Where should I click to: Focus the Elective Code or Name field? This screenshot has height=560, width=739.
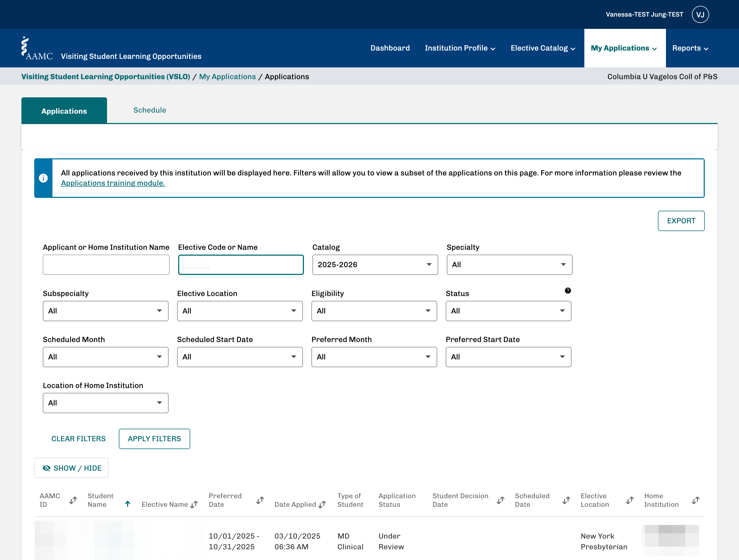241,265
